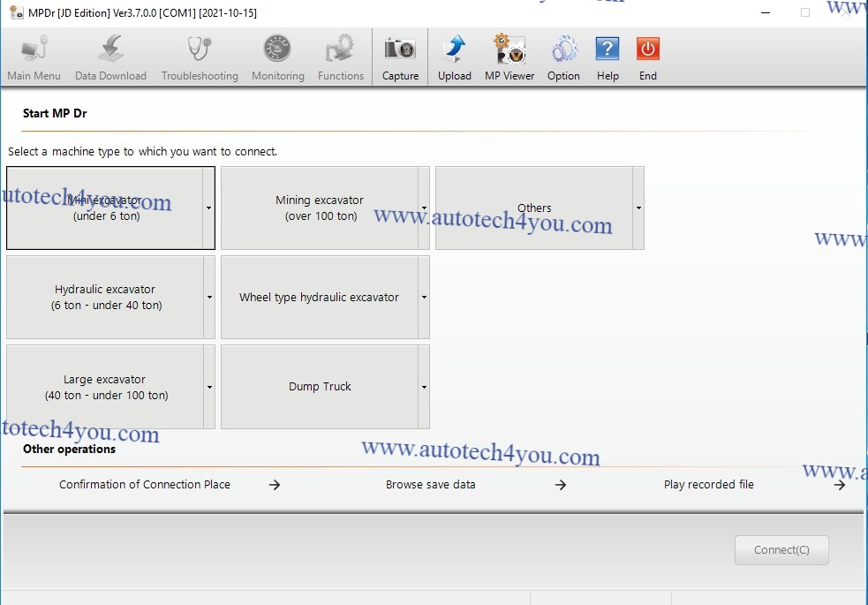
Task: Click the Capture camera icon
Action: pyautogui.click(x=400, y=49)
